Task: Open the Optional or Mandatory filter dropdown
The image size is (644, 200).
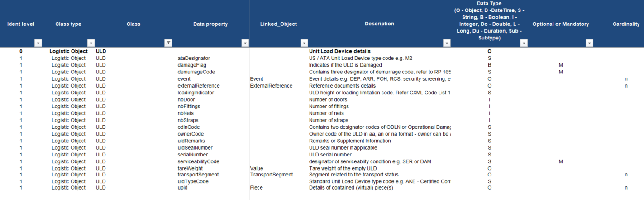Action: click(x=589, y=43)
